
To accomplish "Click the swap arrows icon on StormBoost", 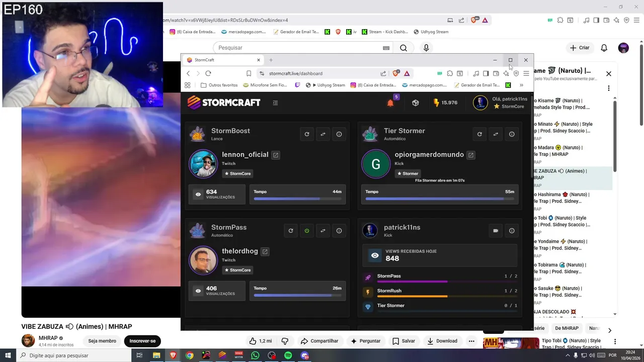I will click(x=323, y=134).
